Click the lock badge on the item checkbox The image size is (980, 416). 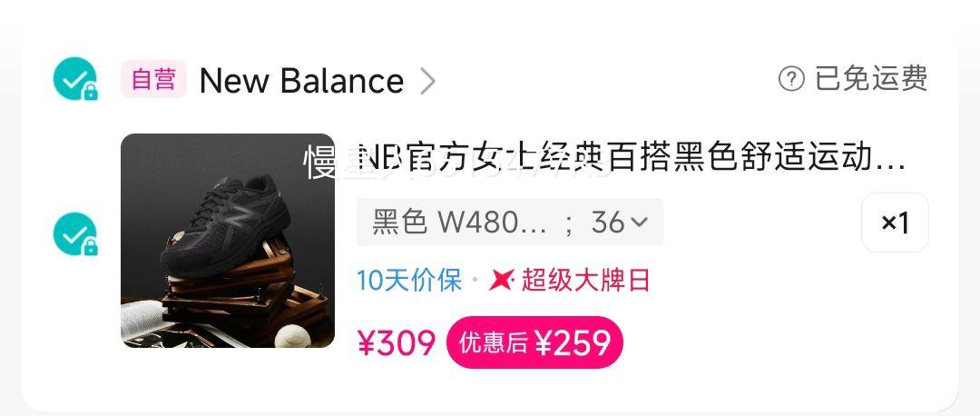[91, 247]
